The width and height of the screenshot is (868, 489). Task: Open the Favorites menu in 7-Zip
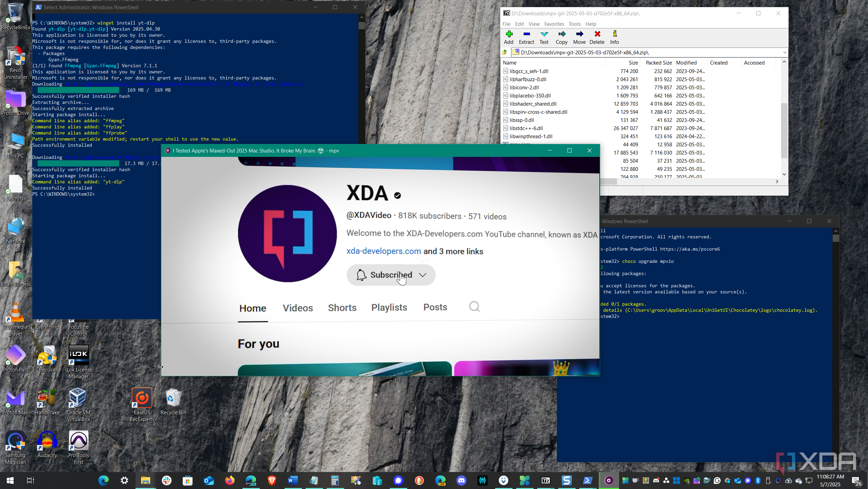tap(554, 24)
